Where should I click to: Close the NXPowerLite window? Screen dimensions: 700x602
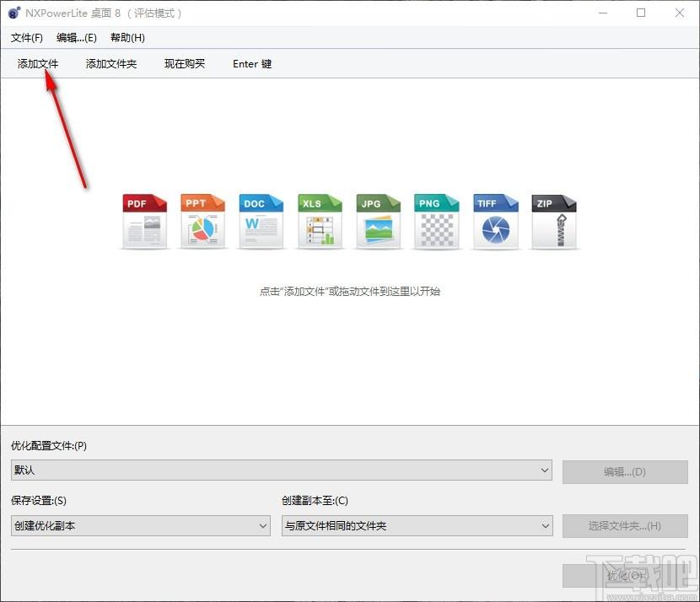(680, 13)
